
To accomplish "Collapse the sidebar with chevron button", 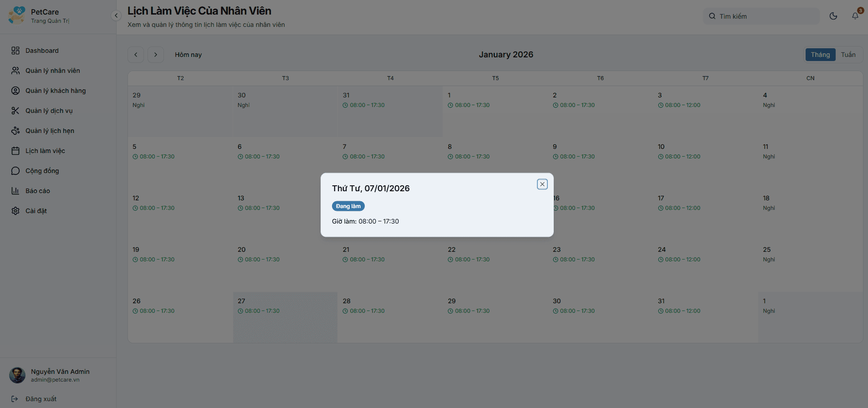I will tap(116, 15).
